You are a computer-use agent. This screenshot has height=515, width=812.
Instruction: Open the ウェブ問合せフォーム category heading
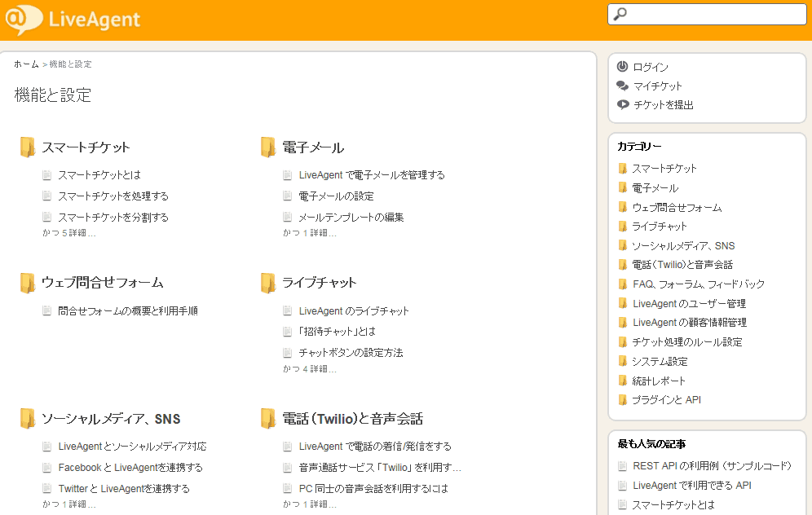[102, 283]
